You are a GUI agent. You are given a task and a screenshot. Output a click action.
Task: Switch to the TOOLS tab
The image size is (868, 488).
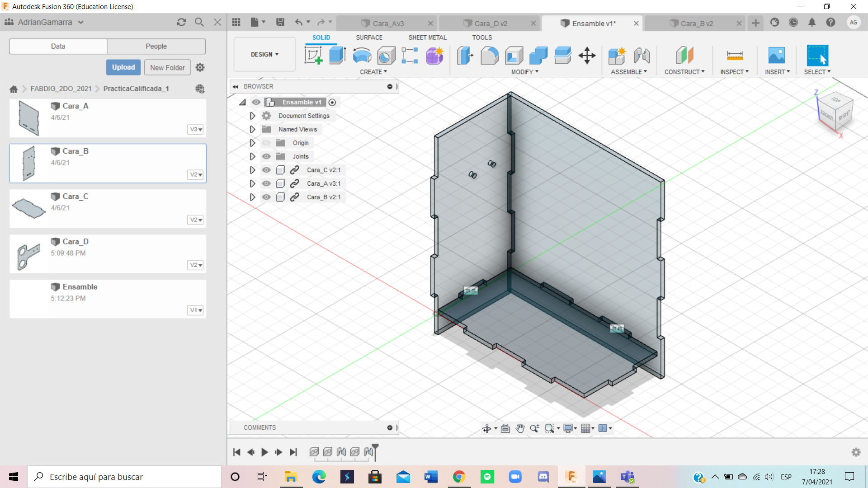click(x=482, y=38)
